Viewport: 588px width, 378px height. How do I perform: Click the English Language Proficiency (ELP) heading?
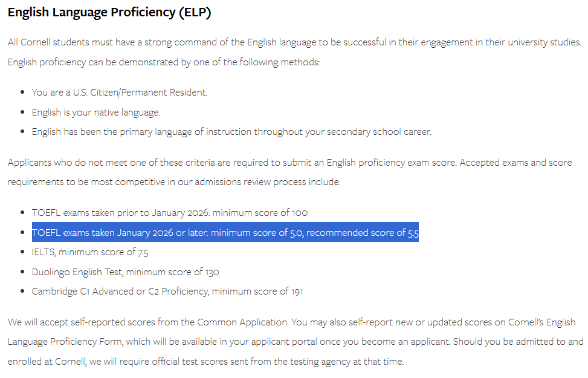point(109,12)
